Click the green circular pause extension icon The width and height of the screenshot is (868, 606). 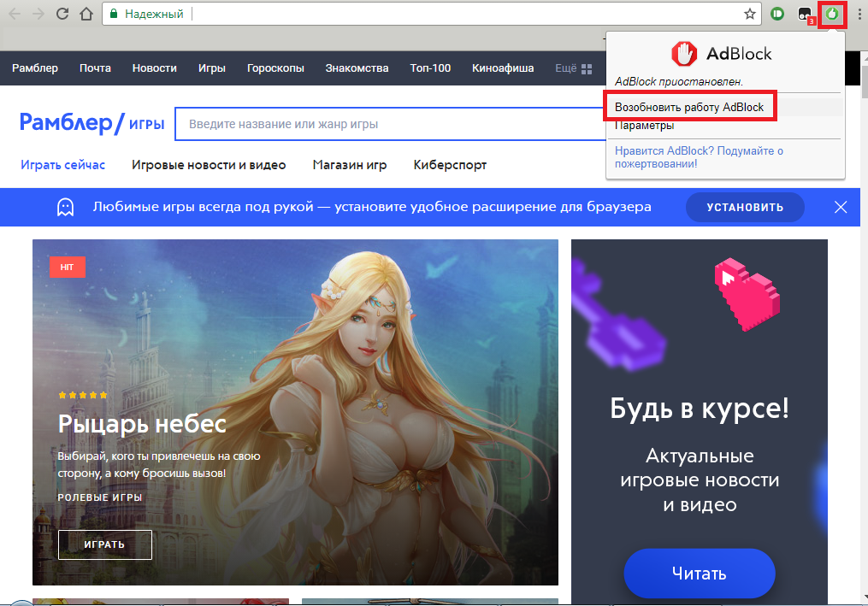[x=776, y=14]
